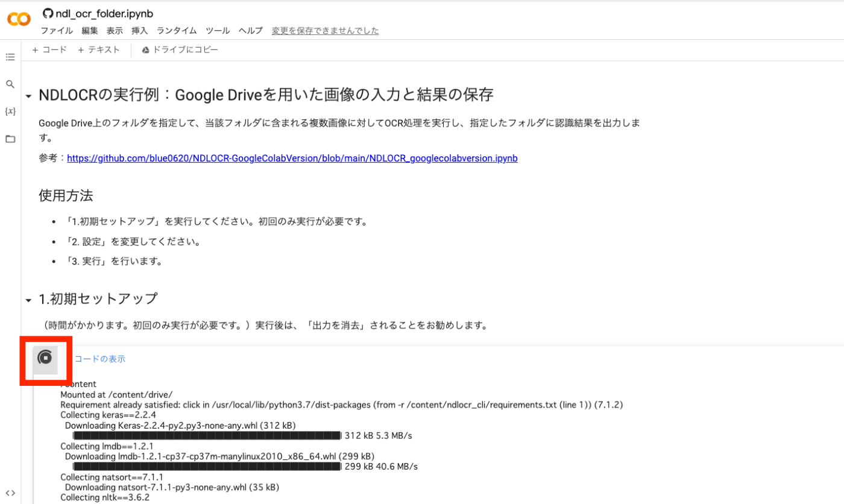Open the code snippets icon at bottom left

(x=10, y=493)
